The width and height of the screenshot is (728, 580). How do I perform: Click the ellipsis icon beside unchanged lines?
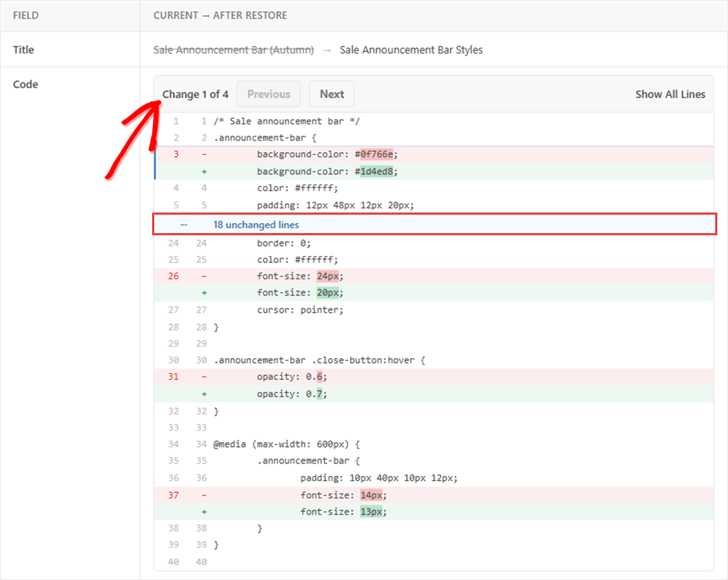click(x=184, y=225)
